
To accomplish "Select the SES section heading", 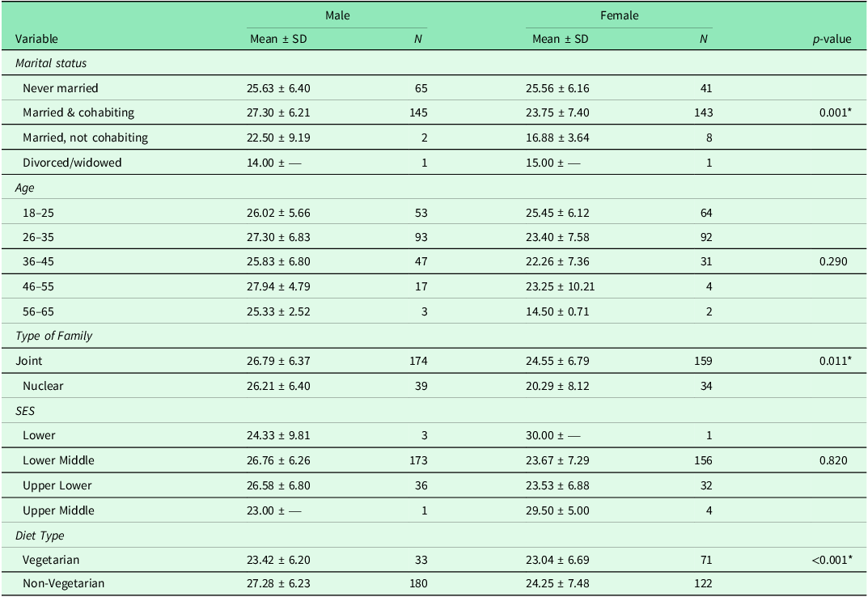I will tap(27, 411).
